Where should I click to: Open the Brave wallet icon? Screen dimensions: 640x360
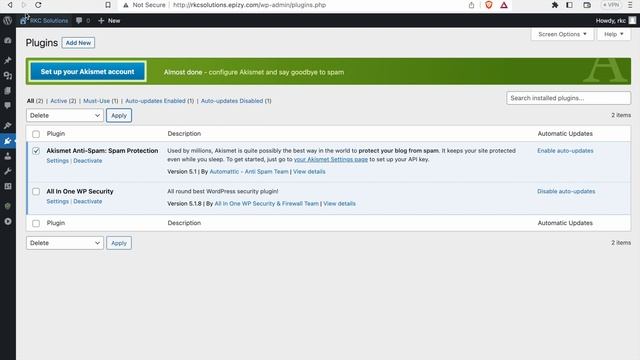(x=587, y=5)
